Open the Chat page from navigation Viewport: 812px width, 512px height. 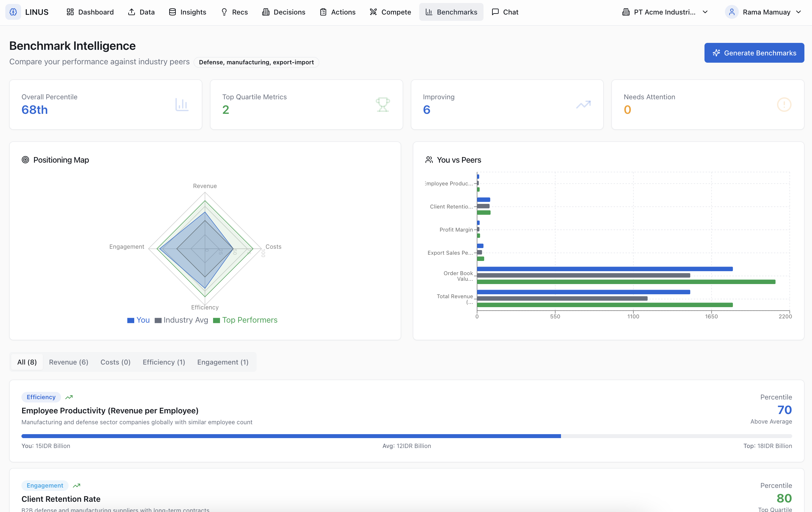(505, 12)
